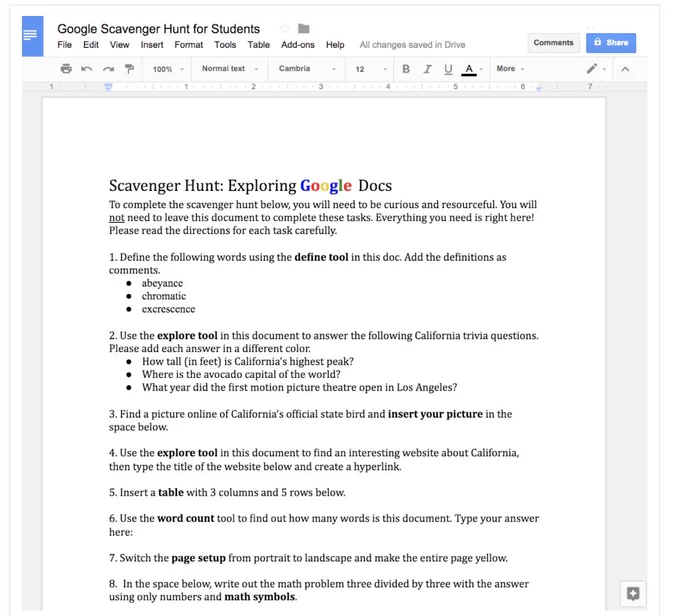Expand the editing mode dropdown arrow
680x616 pixels.
[x=604, y=69]
